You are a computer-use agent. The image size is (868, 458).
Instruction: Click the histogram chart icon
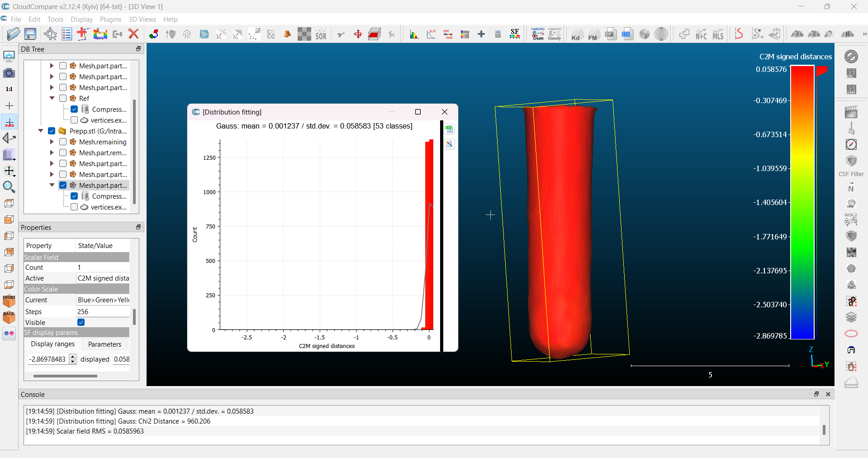pyautogui.click(x=414, y=34)
